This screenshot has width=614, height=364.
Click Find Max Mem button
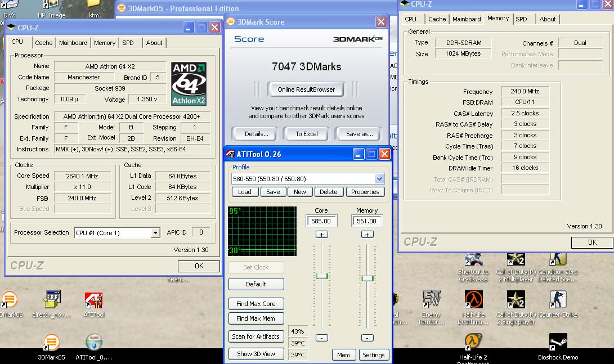256,318
